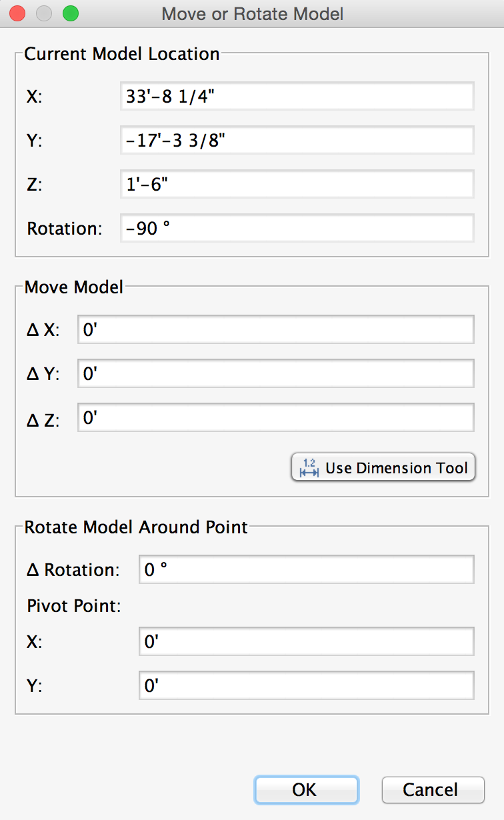Place cursor in the Δ Y field
Screen dimensions: 504x820
pos(275,373)
